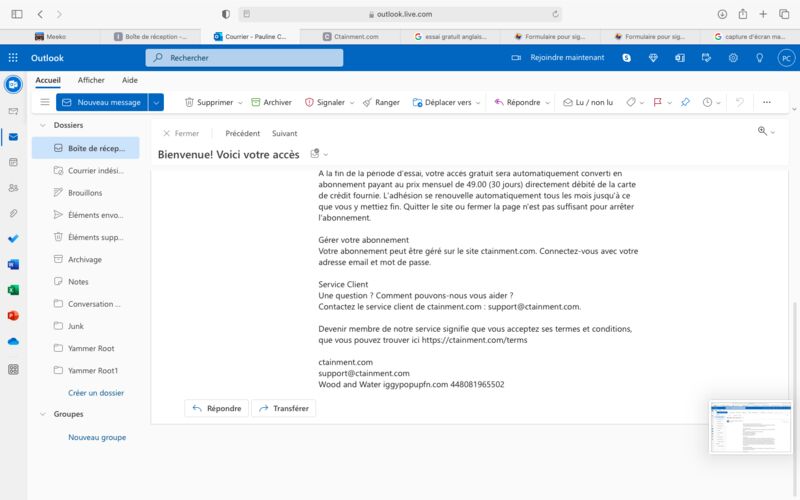
Task: Expand the Nouveau message dropdown arrow
Action: point(156,102)
